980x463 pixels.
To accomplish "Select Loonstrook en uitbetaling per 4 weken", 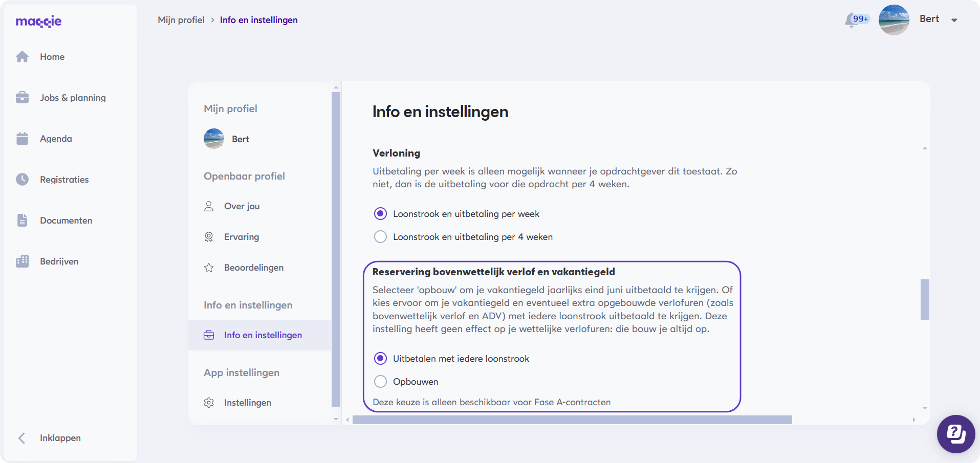I will click(x=380, y=237).
